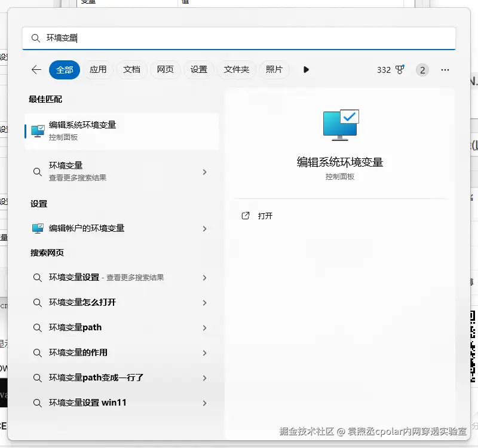The image size is (478, 448).
Task: Switch to the 文件夹 filter tab
Action: pyautogui.click(x=236, y=70)
